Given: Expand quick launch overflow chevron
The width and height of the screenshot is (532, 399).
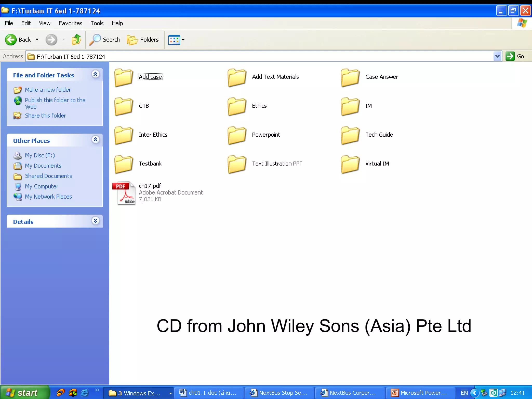Looking at the screenshot, I should click(97, 390).
